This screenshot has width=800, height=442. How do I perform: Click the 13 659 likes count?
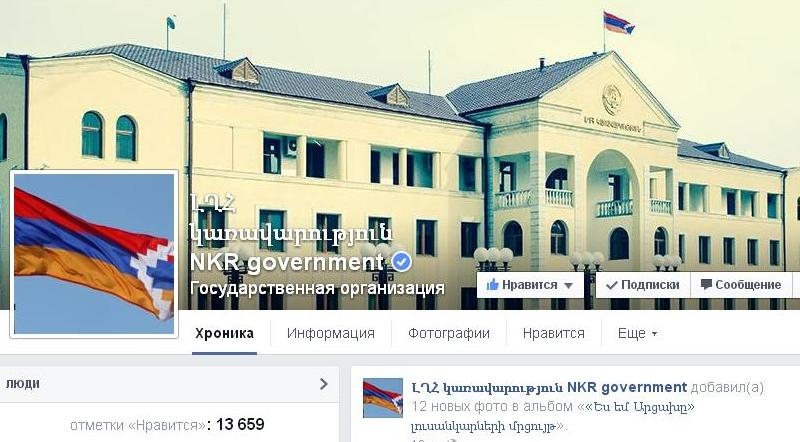pyautogui.click(x=240, y=424)
